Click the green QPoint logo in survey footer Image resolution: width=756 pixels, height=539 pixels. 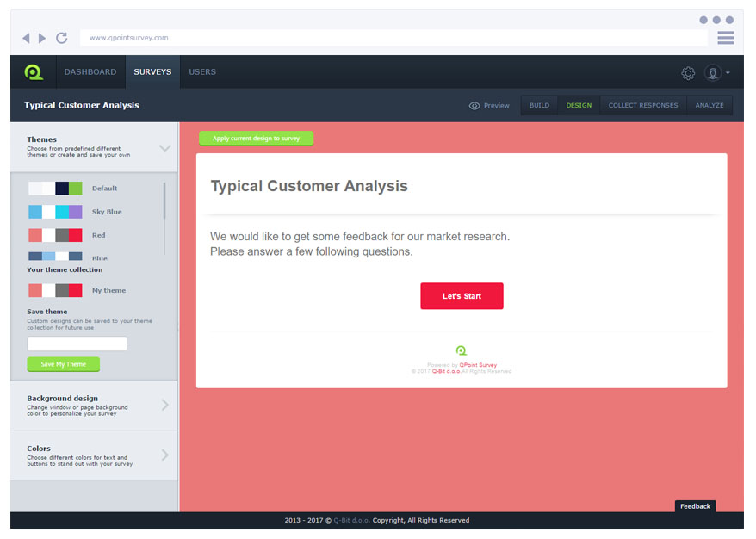coord(462,350)
